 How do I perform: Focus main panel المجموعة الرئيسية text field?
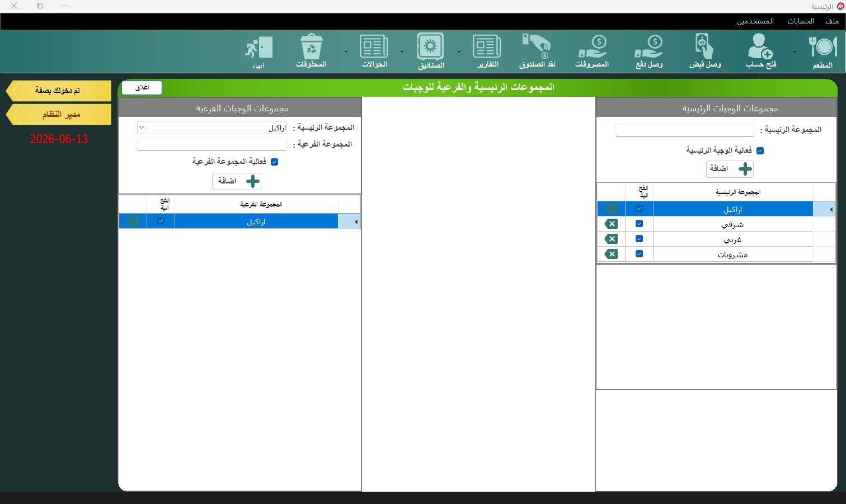[x=684, y=130]
